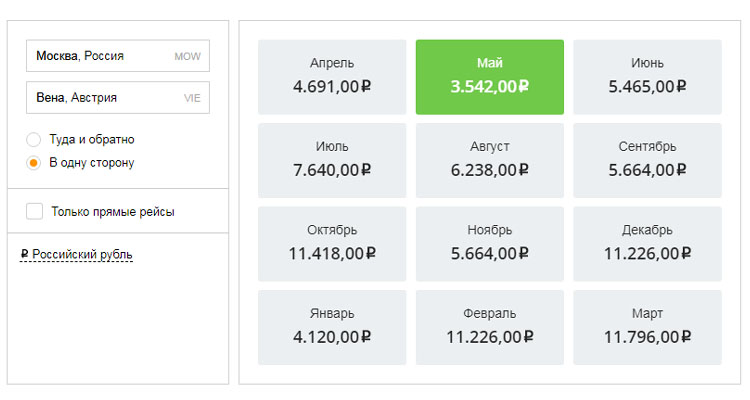
Task: Select the Февраль month tile
Action: click(490, 327)
